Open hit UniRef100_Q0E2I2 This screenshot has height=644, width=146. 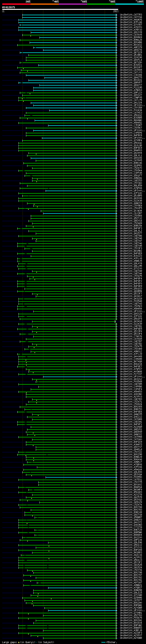coord(131,417)
